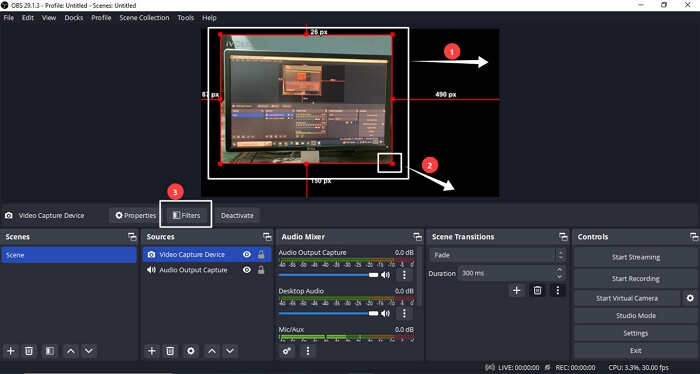Open Desktop Audio three-dot menu
Image resolution: width=700 pixels, height=374 pixels.
click(x=404, y=313)
